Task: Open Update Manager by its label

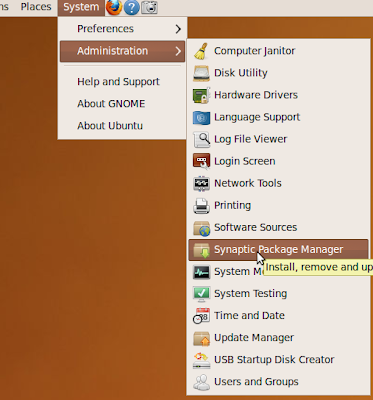Action: (254, 338)
